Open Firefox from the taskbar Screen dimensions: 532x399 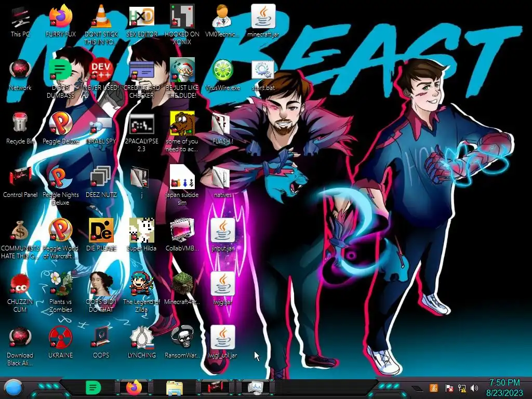pyautogui.click(x=134, y=388)
